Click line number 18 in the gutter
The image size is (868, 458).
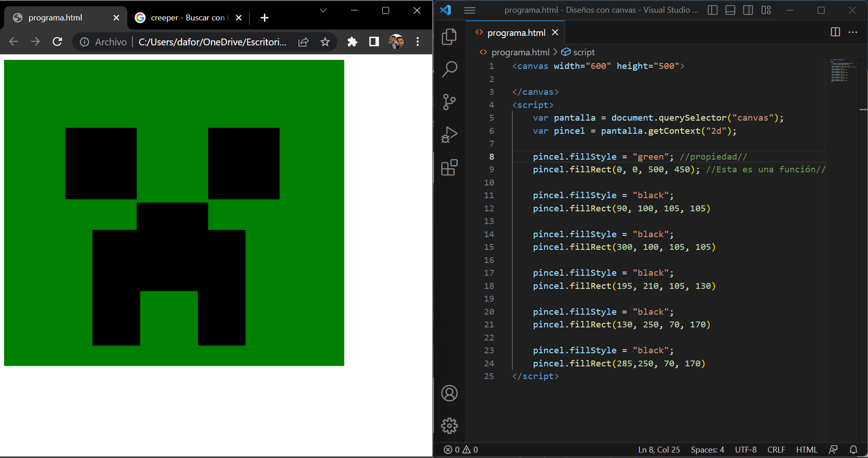(x=489, y=286)
